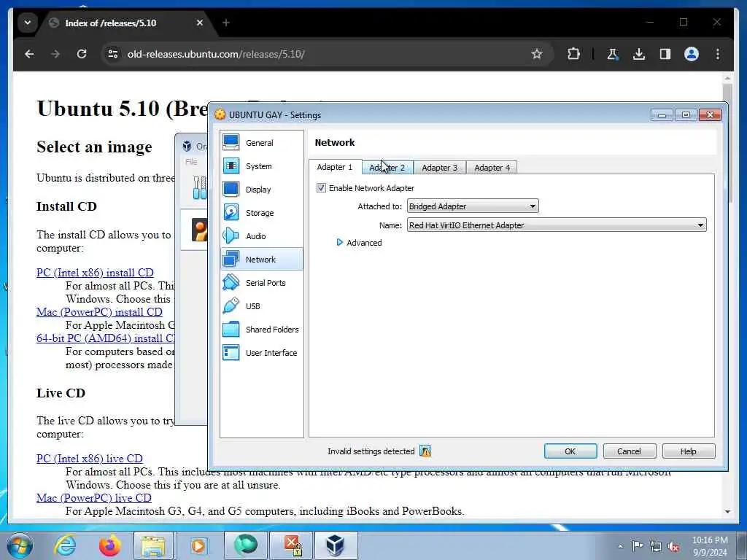Click the invalid settings warning icon
The width and height of the screenshot is (747, 560).
pos(425,451)
